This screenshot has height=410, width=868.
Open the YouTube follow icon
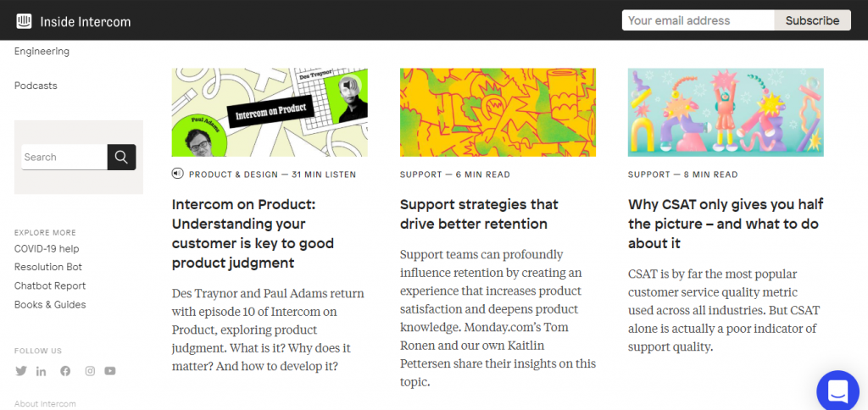coord(110,371)
